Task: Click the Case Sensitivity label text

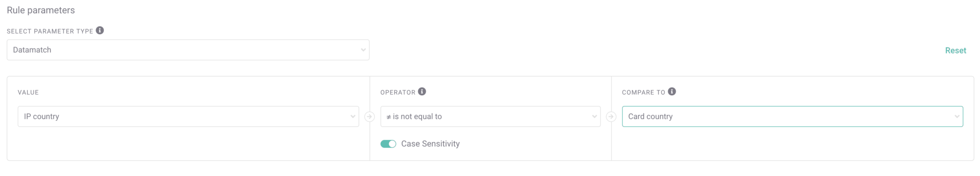Action: click(x=430, y=144)
